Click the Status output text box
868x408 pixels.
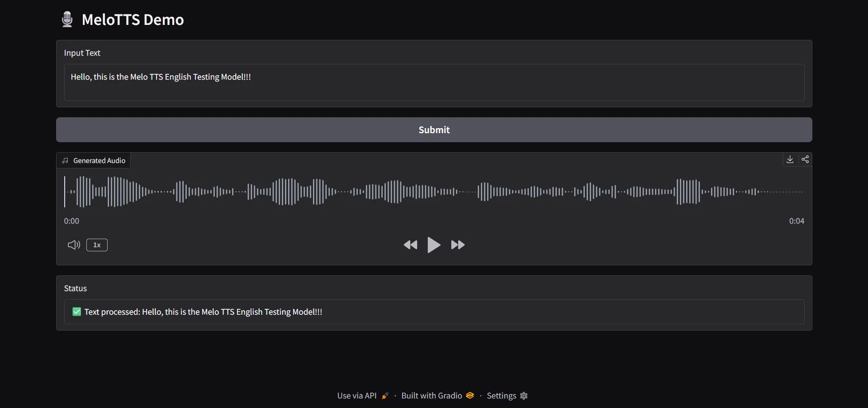434,312
